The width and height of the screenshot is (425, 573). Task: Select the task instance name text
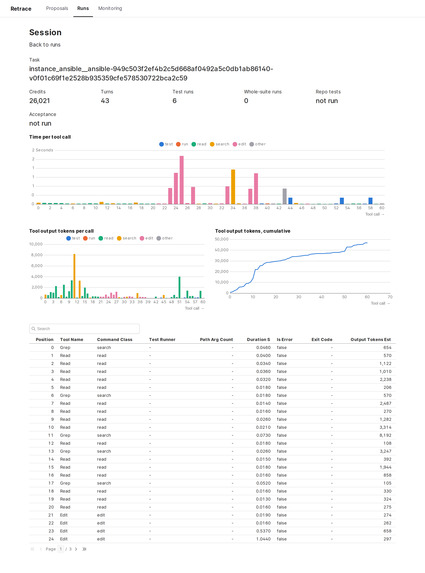(x=151, y=73)
